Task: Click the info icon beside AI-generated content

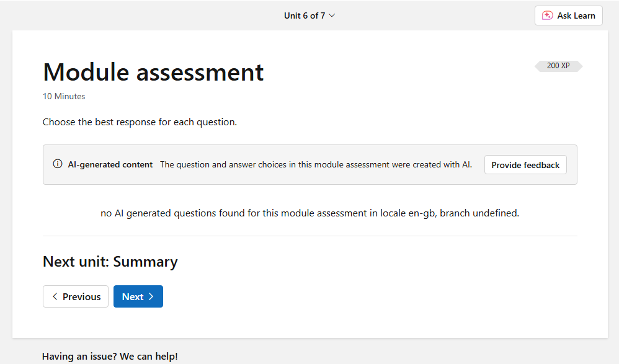Action: [58, 164]
